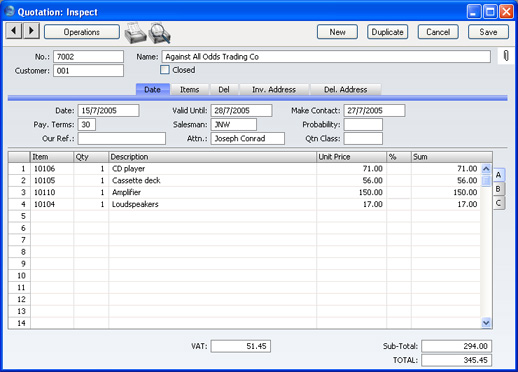Click the globe icon in title bar
518x372 pixels.
10,11
